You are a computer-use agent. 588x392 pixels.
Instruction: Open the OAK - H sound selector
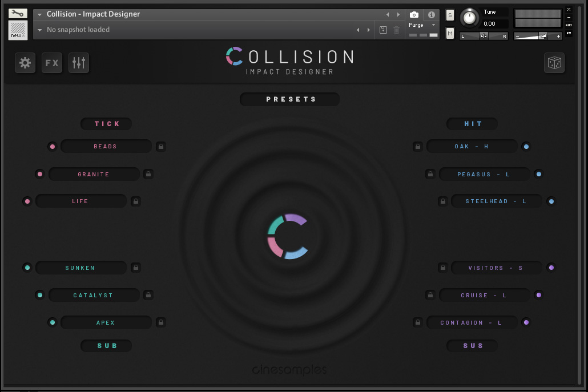[x=472, y=147]
